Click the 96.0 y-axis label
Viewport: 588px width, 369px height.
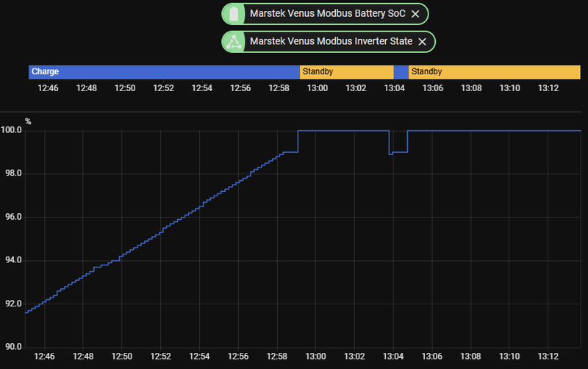(13, 217)
